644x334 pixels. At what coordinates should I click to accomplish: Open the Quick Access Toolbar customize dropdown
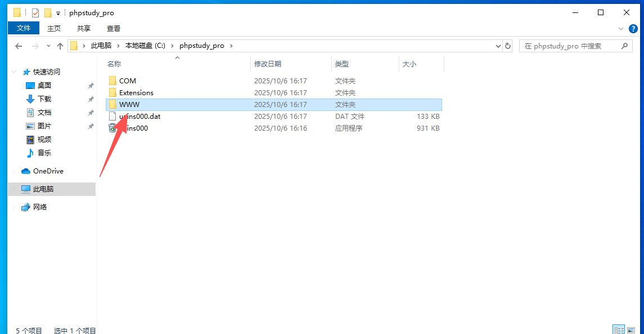point(58,13)
